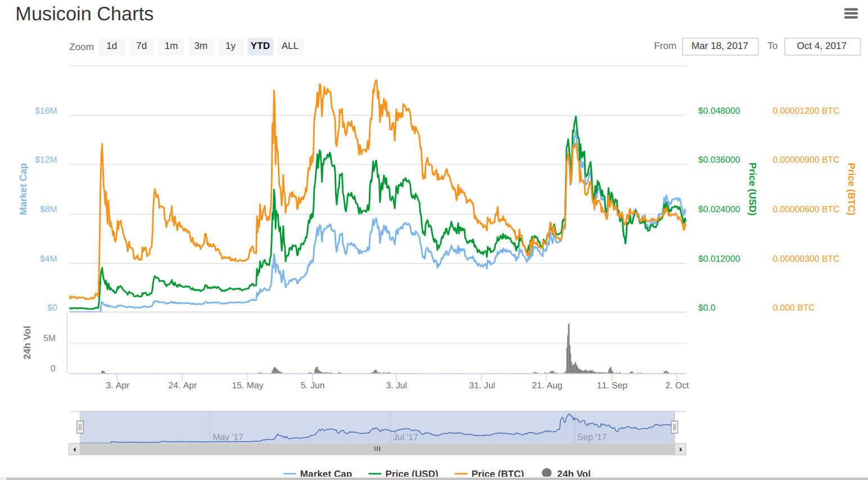This screenshot has height=480, width=868.
Task: Choose the 7d zoom option
Action: pos(141,46)
